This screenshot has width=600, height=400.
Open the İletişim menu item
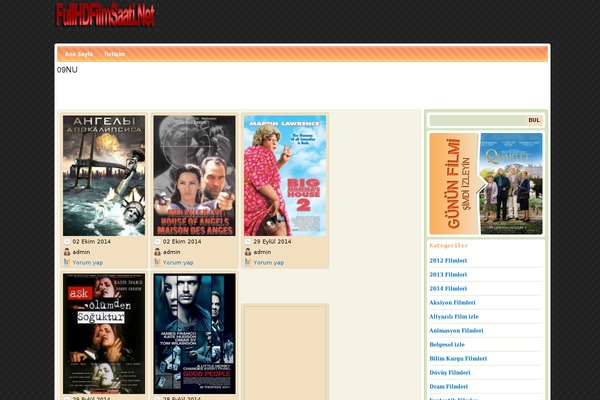(115, 54)
